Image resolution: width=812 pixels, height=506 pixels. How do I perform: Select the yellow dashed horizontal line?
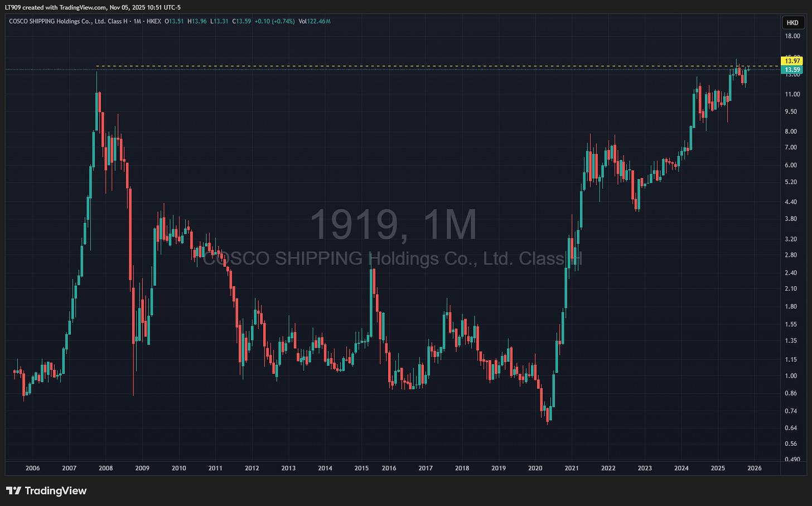point(439,66)
